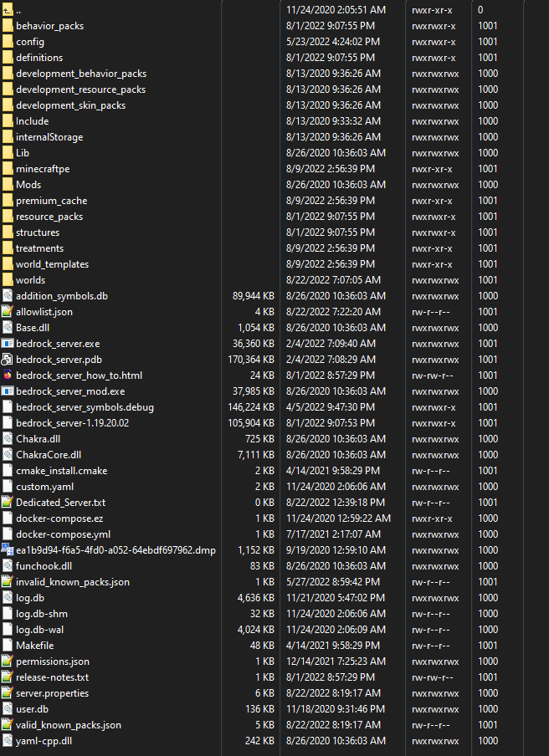Select the cmake_install.cmake file name
This screenshot has width=549, height=756.
click(61, 471)
